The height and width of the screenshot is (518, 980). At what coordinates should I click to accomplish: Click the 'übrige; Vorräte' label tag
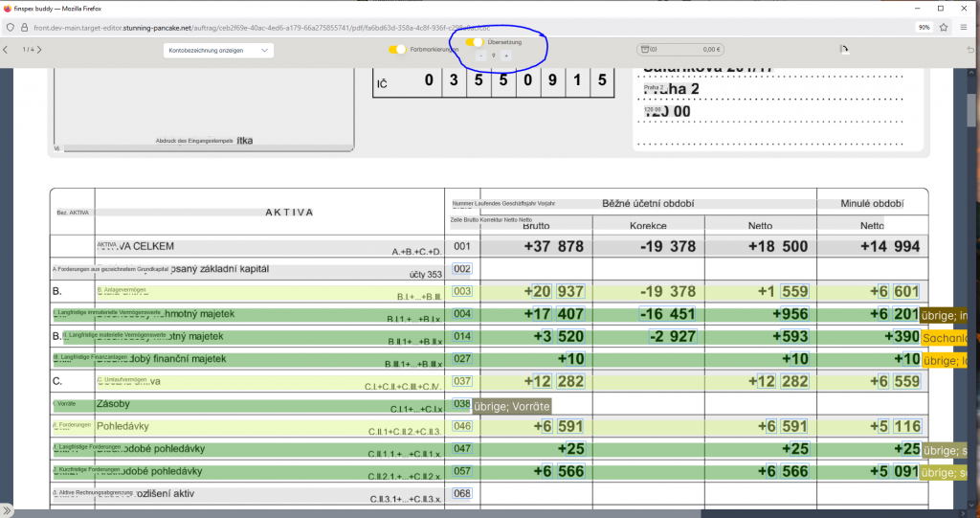[x=511, y=406]
